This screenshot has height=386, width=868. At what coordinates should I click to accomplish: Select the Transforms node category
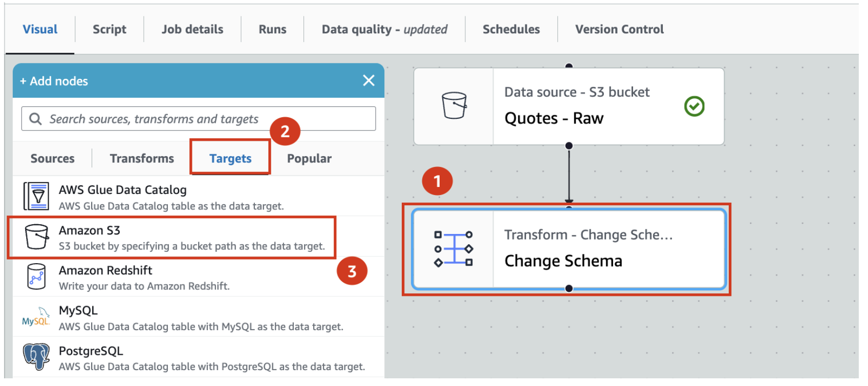point(142,159)
